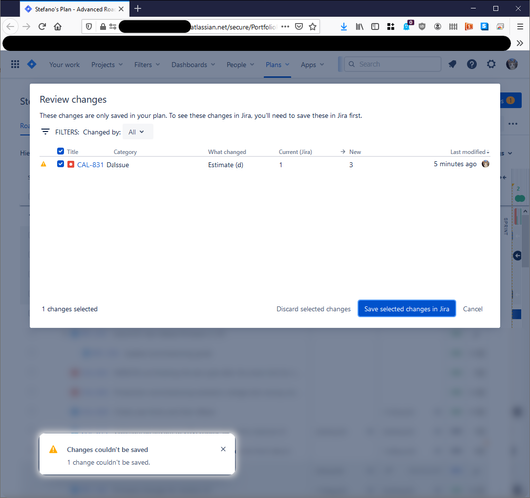Open the site lock info icon

pos(103,26)
